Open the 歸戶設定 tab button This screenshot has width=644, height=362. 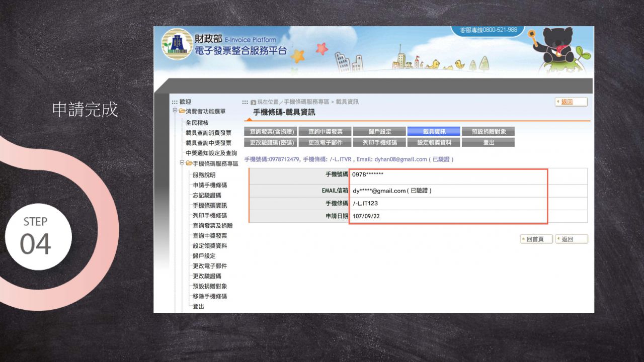379,131
